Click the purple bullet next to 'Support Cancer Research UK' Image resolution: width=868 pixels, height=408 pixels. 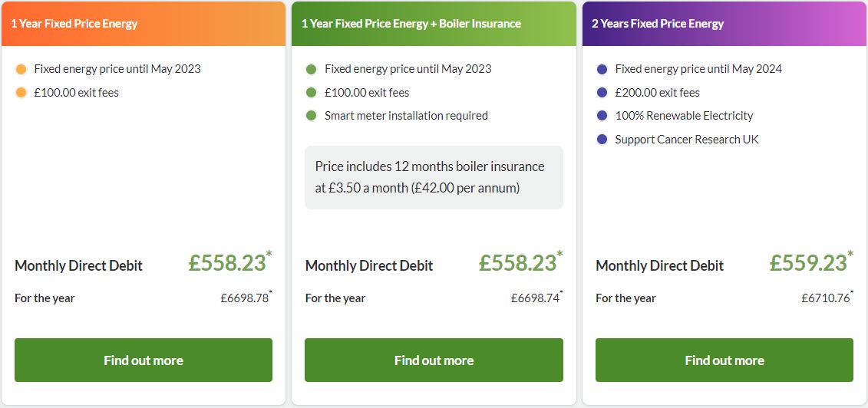602,140
